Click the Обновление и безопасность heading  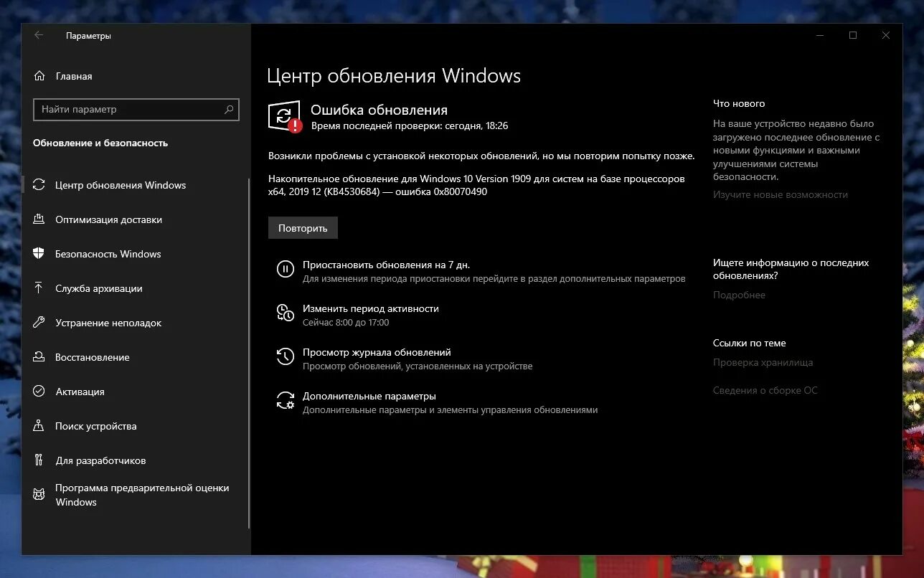coord(100,143)
